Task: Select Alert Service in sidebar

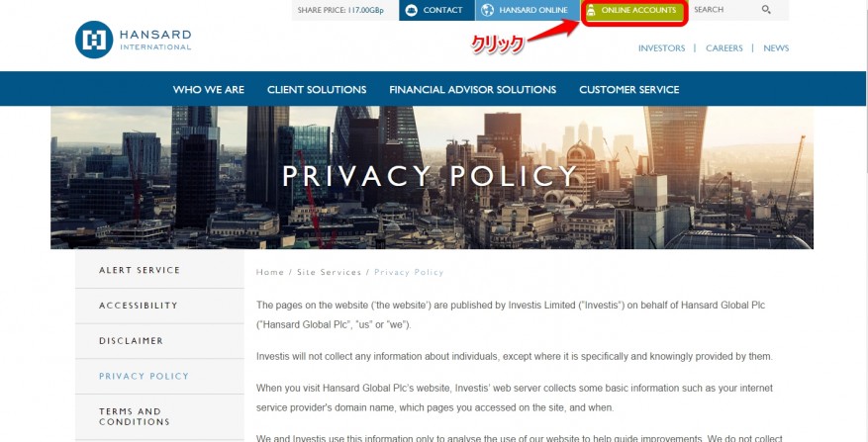Action: click(x=159, y=270)
